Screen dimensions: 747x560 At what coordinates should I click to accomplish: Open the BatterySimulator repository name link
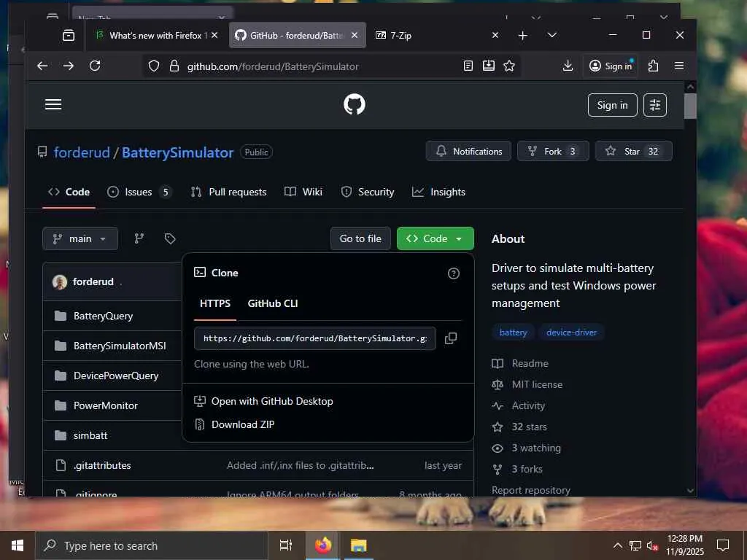tap(178, 152)
